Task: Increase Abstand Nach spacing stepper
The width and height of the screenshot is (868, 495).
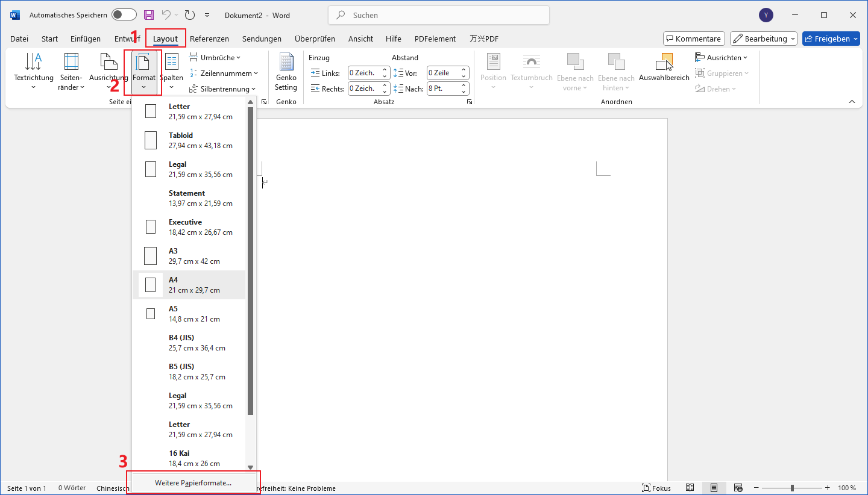Action: (x=464, y=86)
